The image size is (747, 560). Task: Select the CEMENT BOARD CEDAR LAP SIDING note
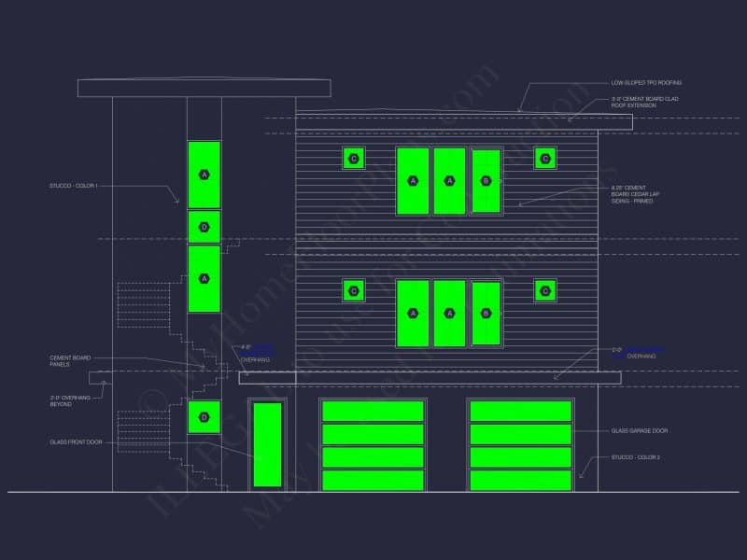click(x=635, y=194)
